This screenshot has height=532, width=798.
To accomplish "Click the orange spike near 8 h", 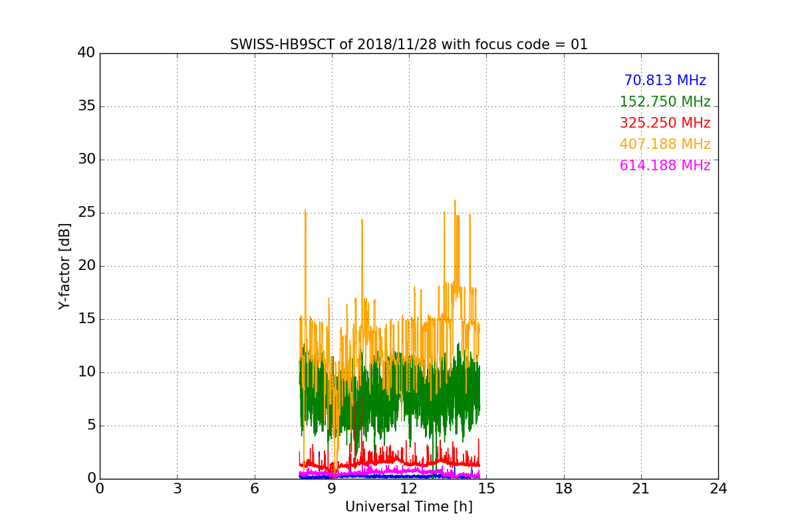I will [305, 210].
